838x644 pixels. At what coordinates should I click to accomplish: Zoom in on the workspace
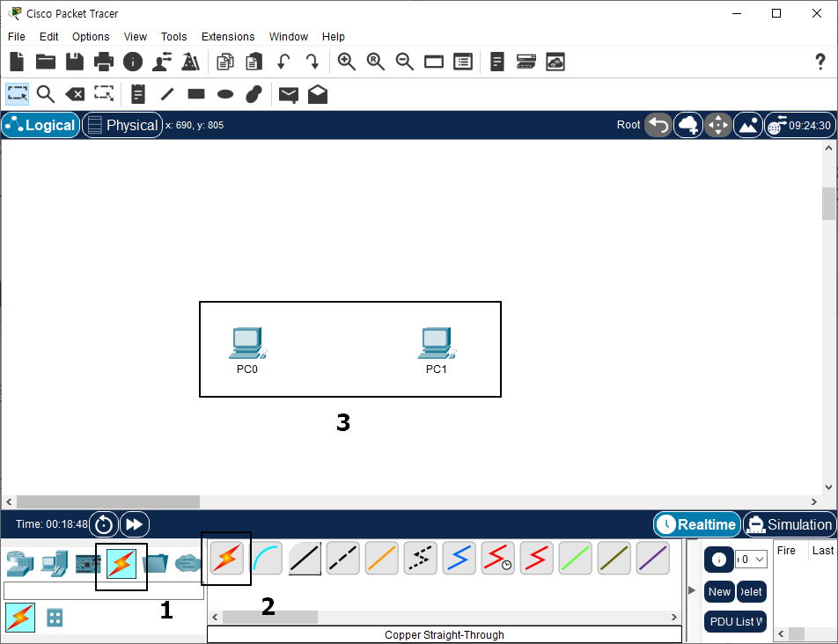pos(346,62)
